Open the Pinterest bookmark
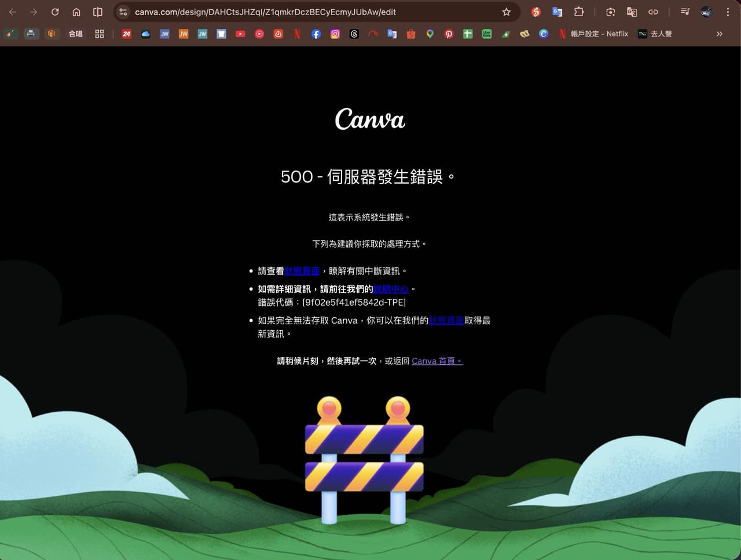The width and height of the screenshot is (741, 560). pos(449,34)
